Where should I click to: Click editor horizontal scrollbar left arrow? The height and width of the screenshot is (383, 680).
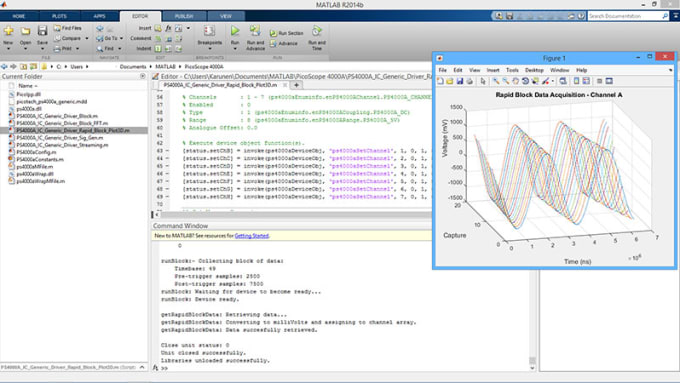tap(157, 214)
